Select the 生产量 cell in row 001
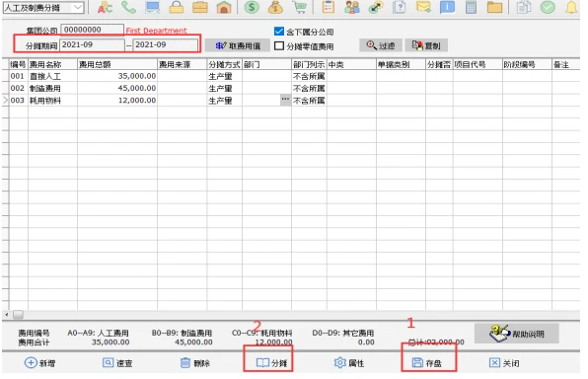The image size is (588, 379). (224, 76)
